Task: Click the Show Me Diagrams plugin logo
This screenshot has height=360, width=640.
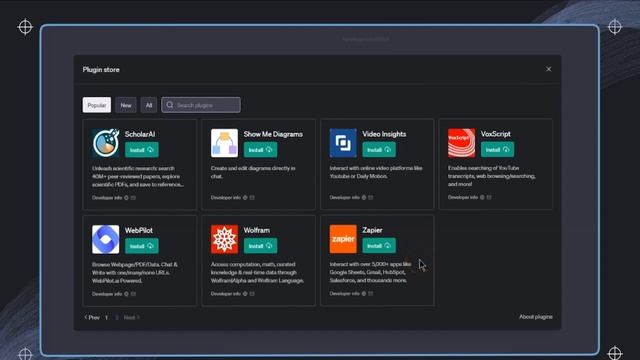Action: pyautogui.click(x=224, y=143)
